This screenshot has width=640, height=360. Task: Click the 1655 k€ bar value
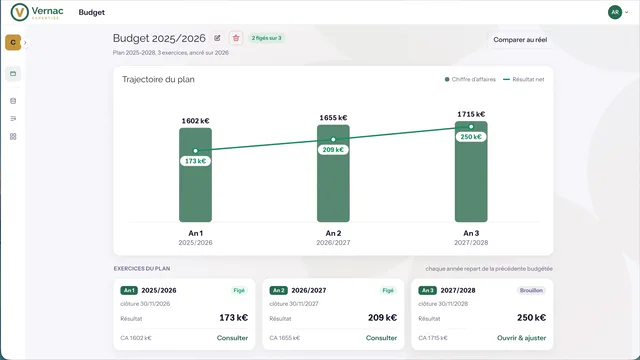tap(333, 118)
